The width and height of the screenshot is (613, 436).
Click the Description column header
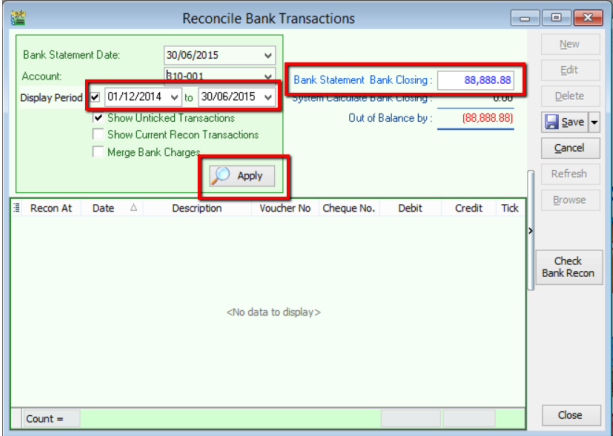click(x=196, y=209)
